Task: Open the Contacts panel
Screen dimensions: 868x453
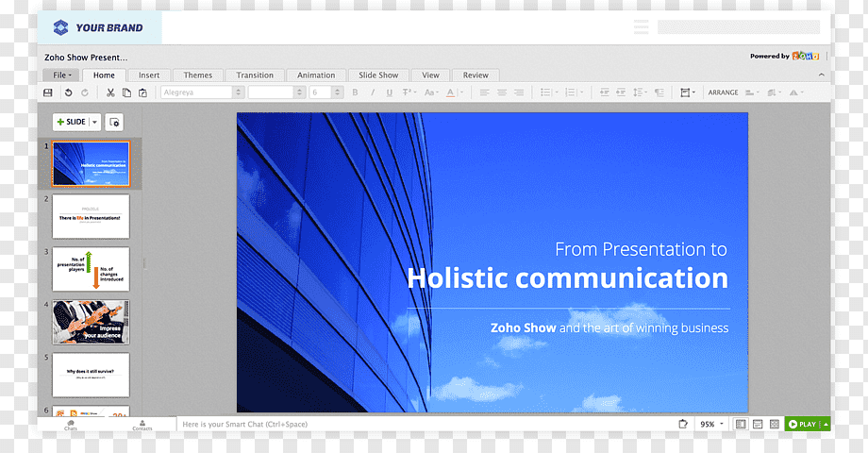Action: 142,425
